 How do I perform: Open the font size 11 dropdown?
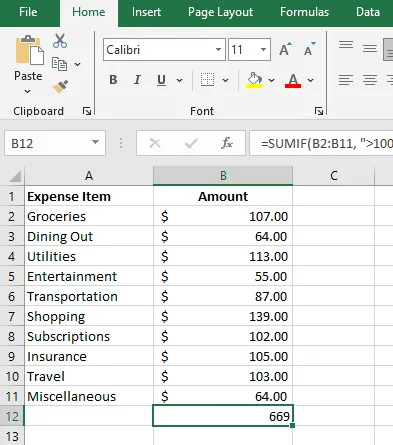263,50
